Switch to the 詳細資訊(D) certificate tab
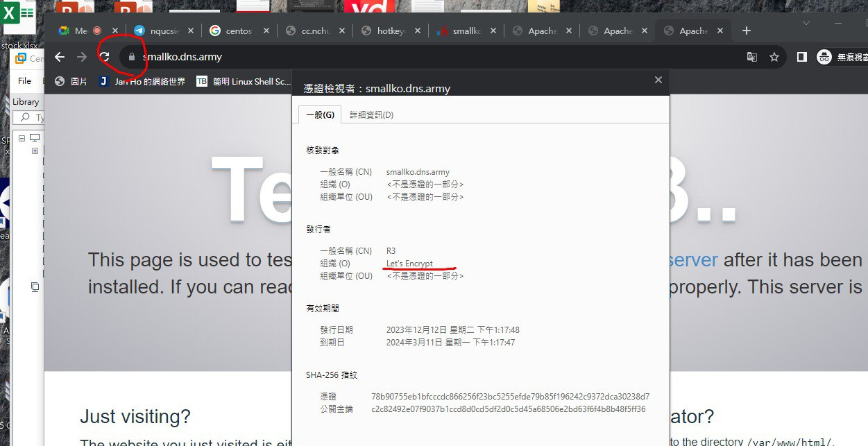 [x=371, y=114]
